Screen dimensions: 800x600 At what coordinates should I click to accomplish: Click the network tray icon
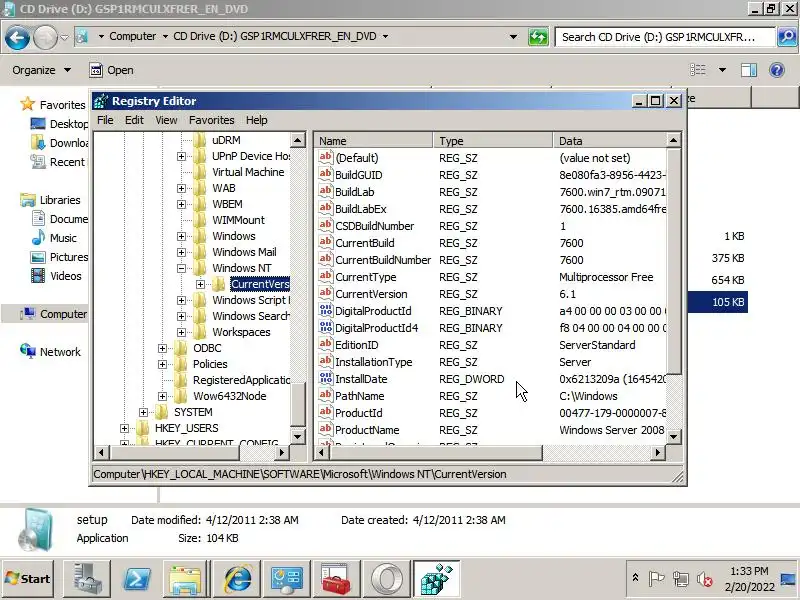click(x=681, y=579)
